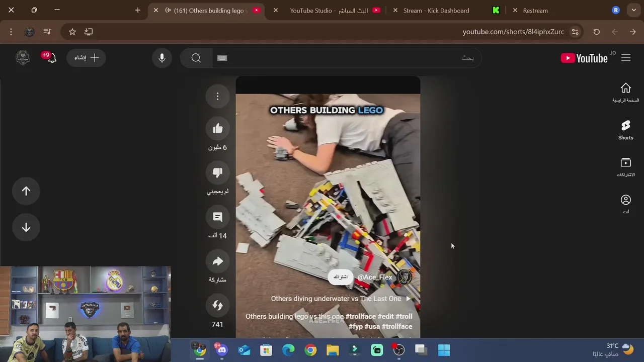Open the weather widget showing 31°C

(613, 350)
